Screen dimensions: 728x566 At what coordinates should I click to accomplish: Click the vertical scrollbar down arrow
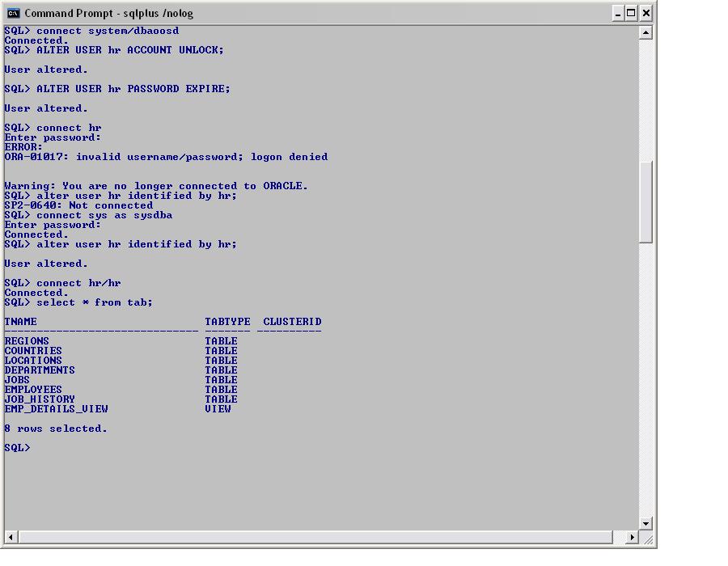[645, 523]
